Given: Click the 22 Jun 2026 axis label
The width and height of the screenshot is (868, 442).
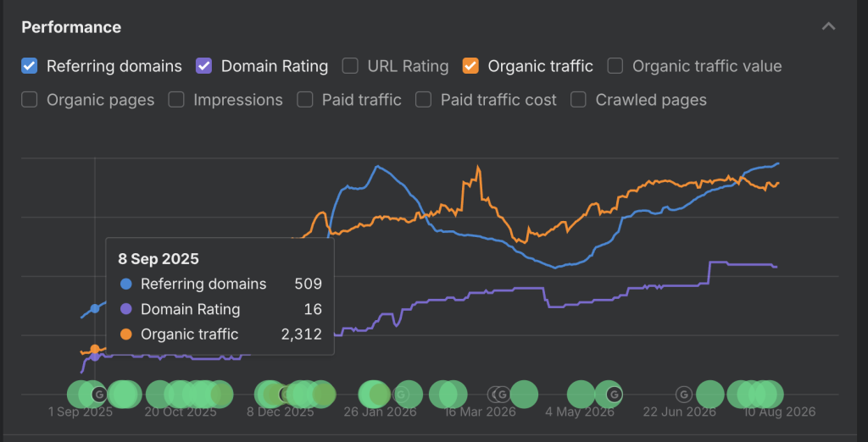Looking at the screenshot, I should click(679, 412).
